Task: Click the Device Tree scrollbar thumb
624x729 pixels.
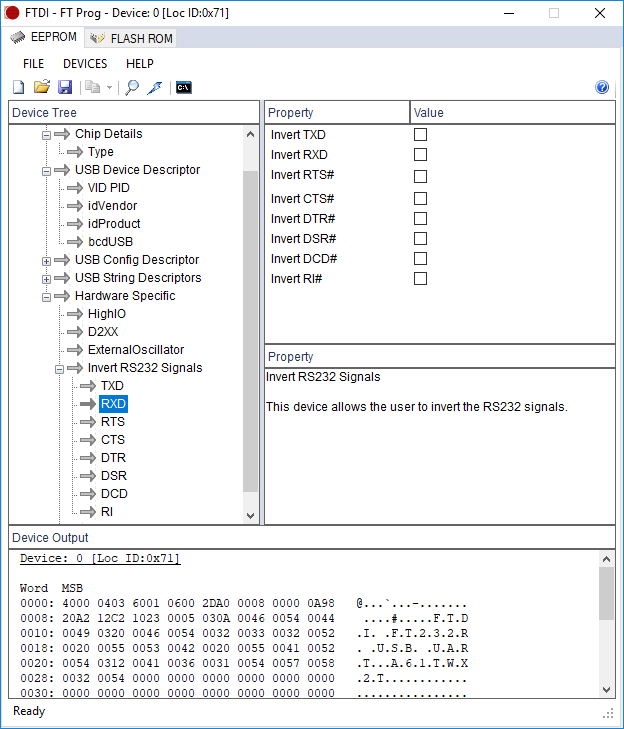Action: pos(250,331)
